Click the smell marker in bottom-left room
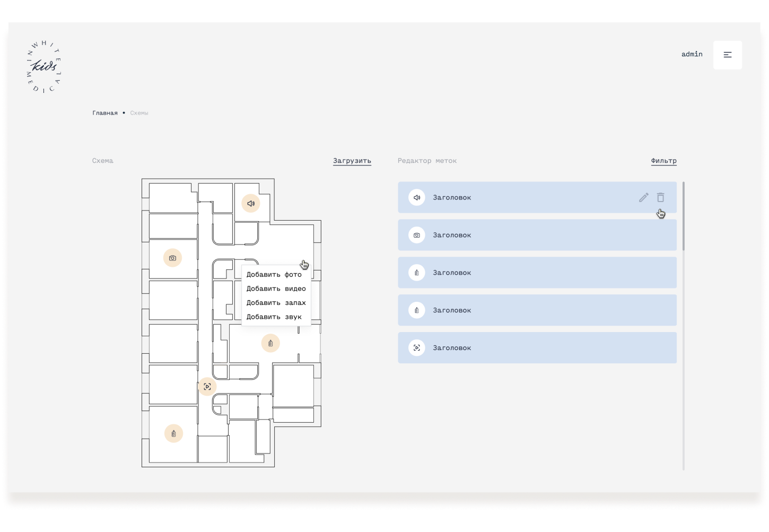The height and width of the screenshot is (532, 769). click(173, 433)
